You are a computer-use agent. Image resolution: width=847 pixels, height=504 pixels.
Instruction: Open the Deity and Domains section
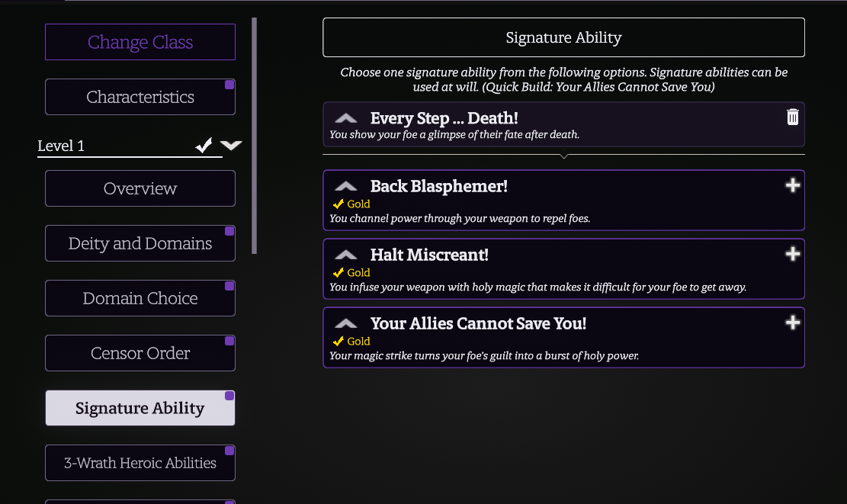140,243
